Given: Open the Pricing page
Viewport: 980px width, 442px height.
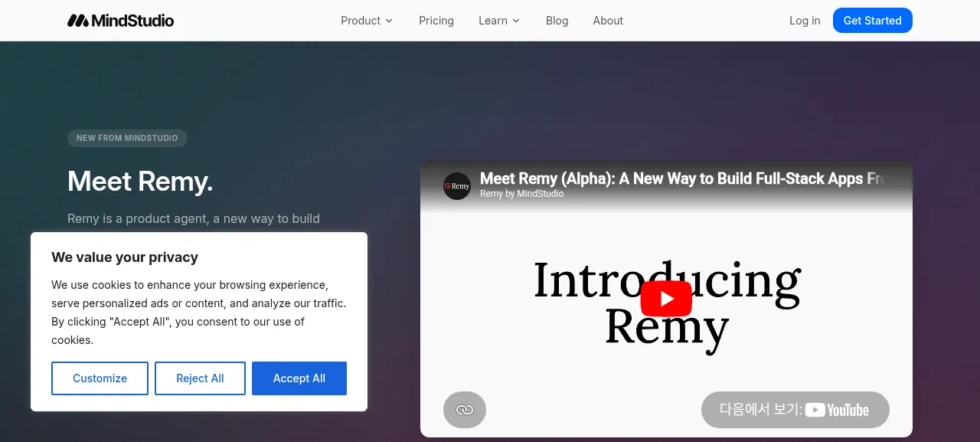Looking at the screenshot, I should (x=436, y=21).
